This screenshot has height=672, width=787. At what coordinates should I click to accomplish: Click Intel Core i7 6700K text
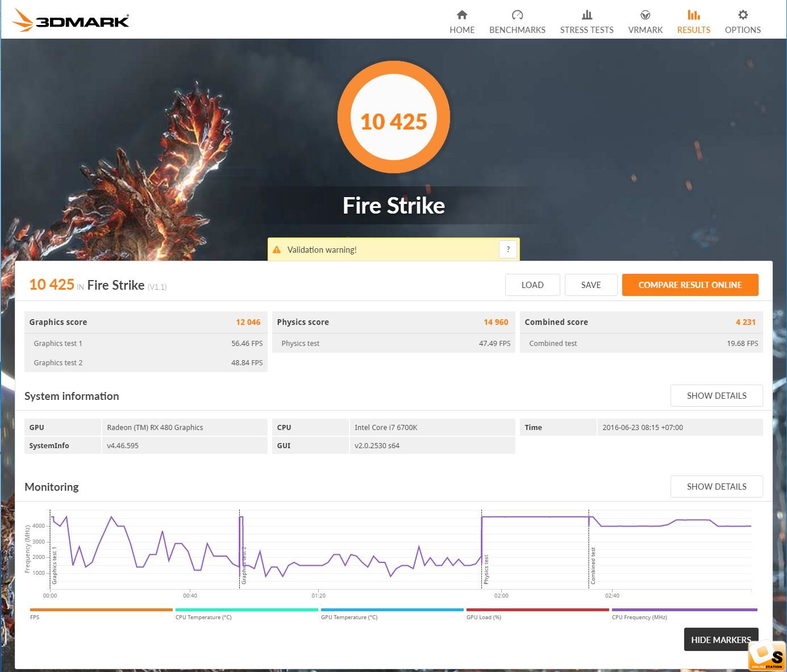click(386, 428)
